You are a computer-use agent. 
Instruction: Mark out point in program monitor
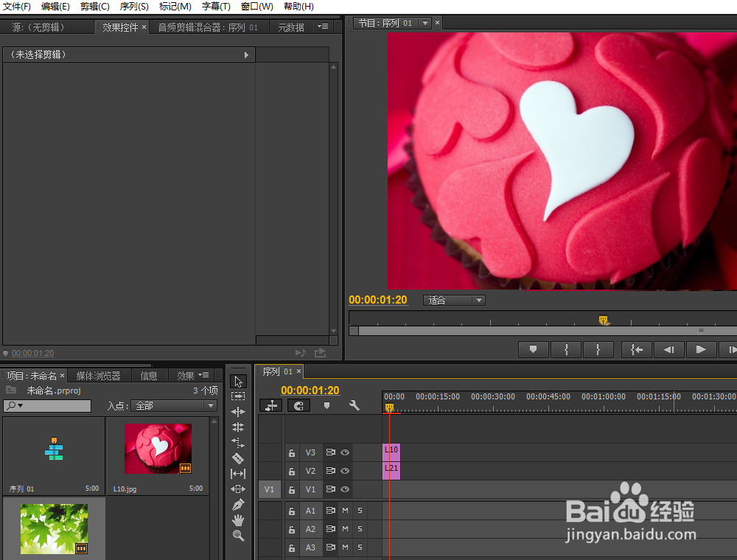[598, 349]
